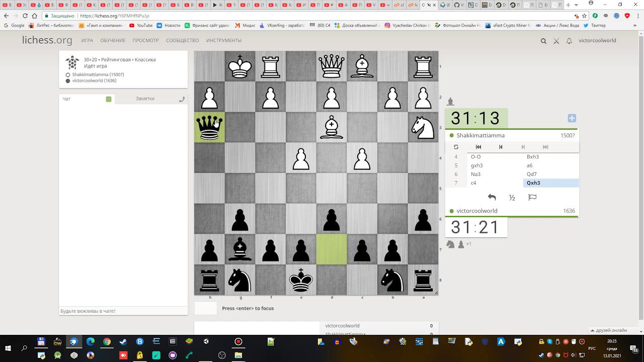Open Windows taskbar search

(24, 348)
